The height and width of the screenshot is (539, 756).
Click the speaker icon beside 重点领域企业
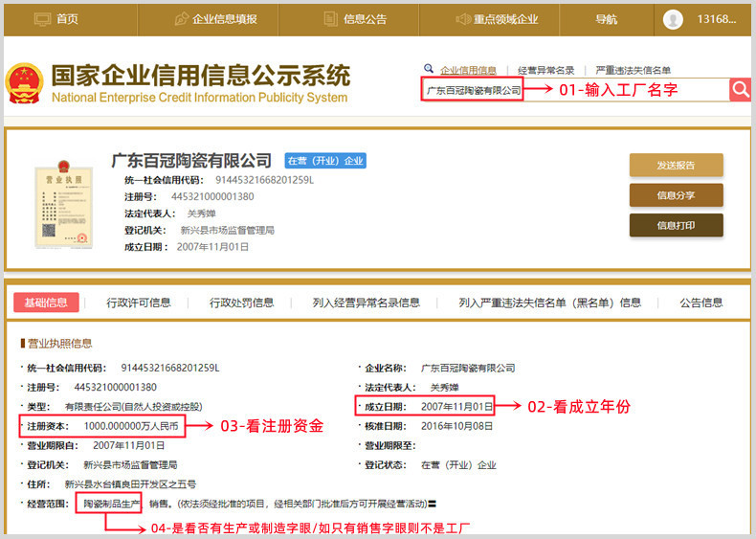point(463,19)
